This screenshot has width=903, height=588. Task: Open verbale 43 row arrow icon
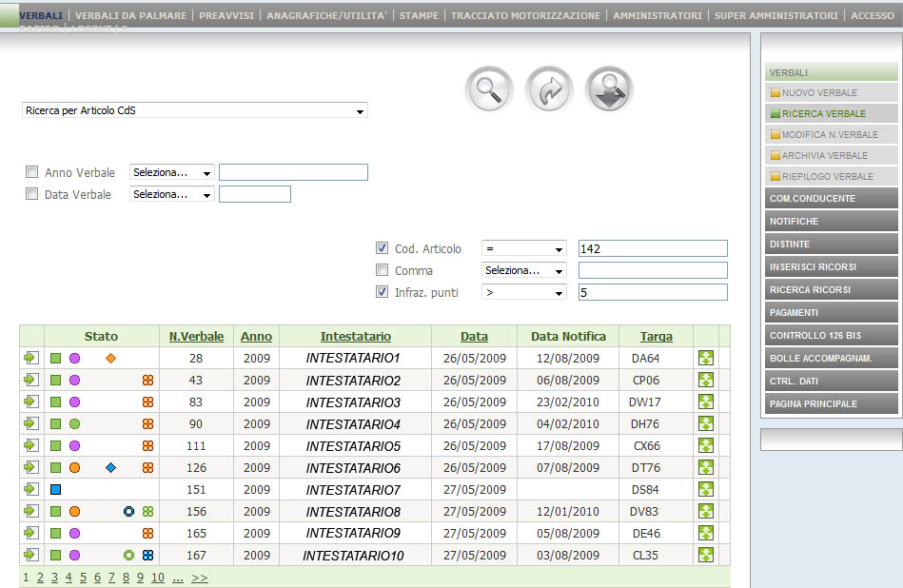31,380
